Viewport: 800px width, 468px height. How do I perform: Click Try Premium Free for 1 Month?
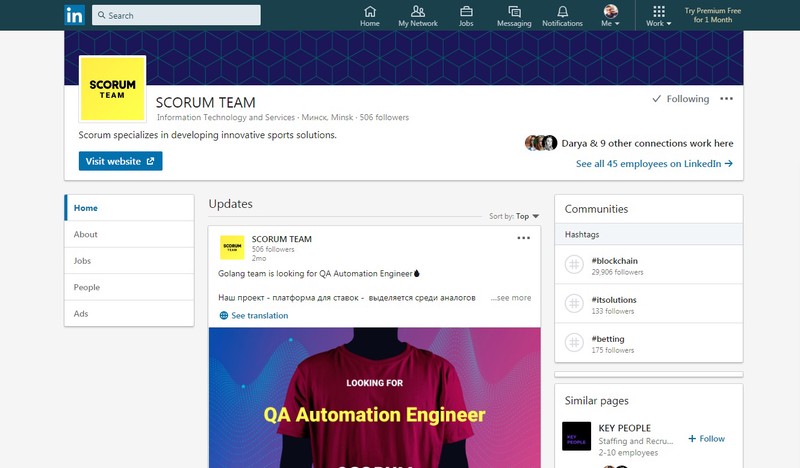(713, 15)
